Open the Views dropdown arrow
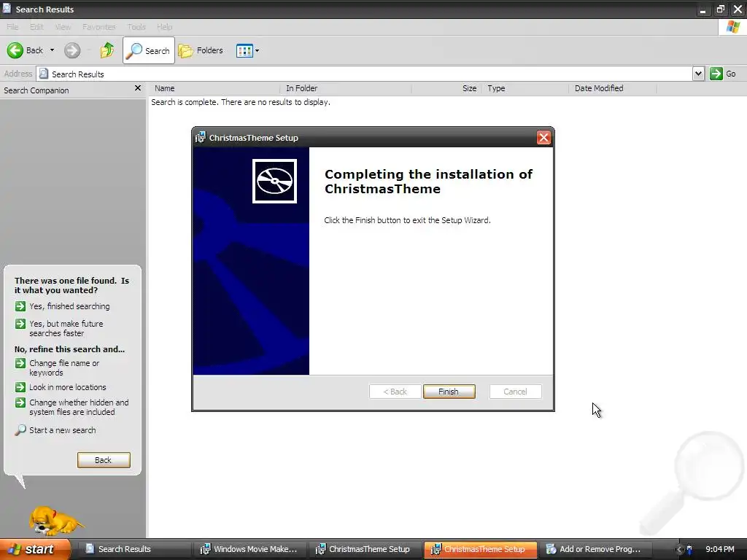The image size is (747, 560). pyautogui.click(x=258, y=50)
